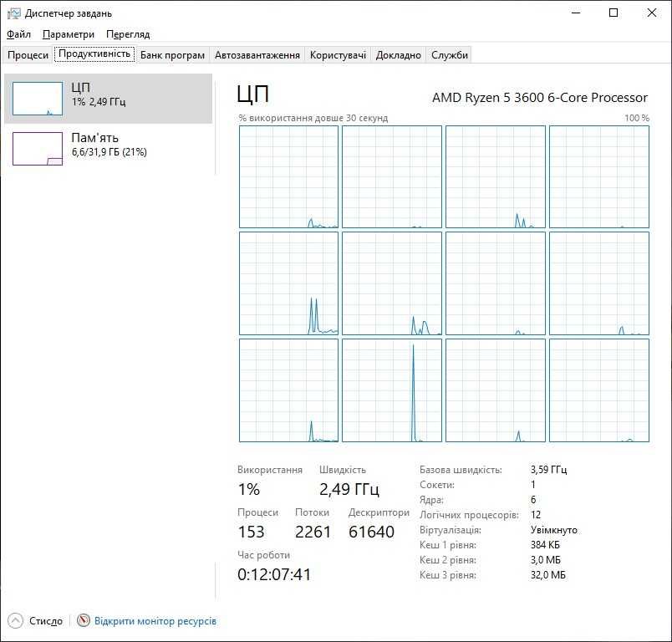Open the Служби tab
The image size is (672, 642).
click(449, 55)
